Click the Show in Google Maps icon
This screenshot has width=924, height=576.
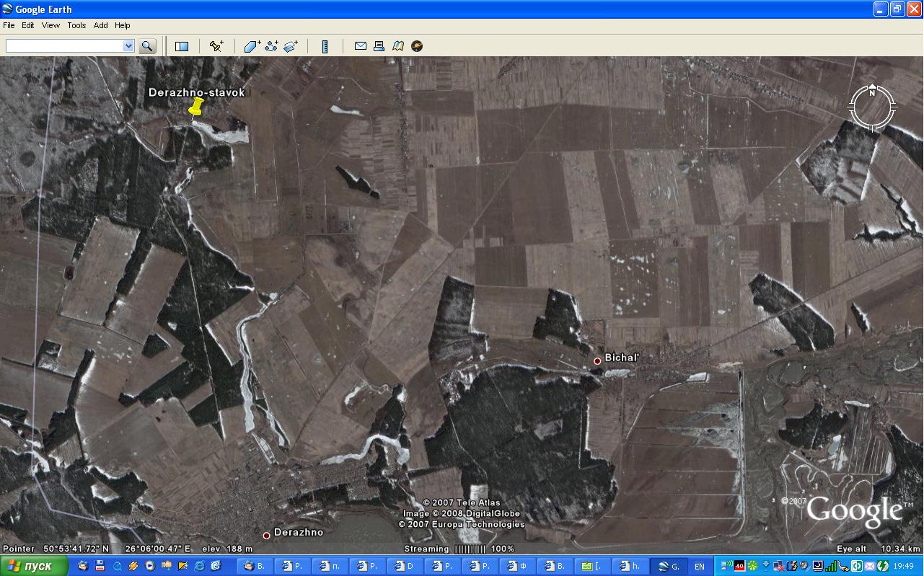(x=398, y=46)
